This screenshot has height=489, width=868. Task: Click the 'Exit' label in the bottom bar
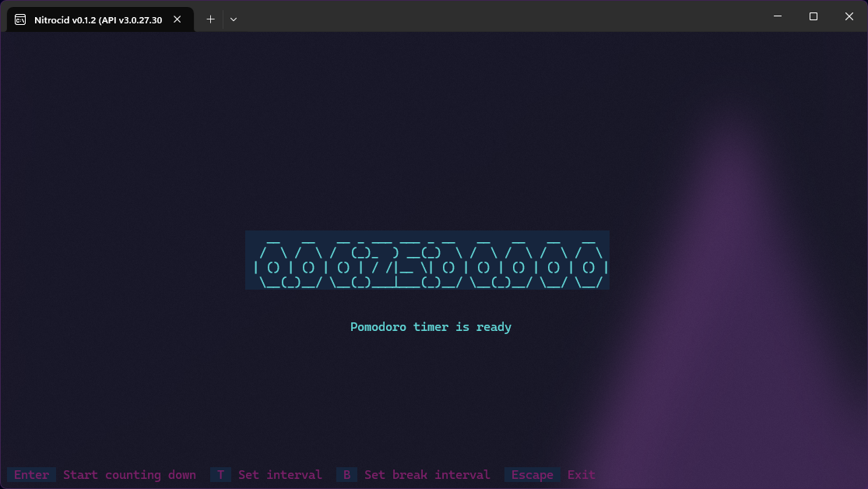click(x=581, y=475)
